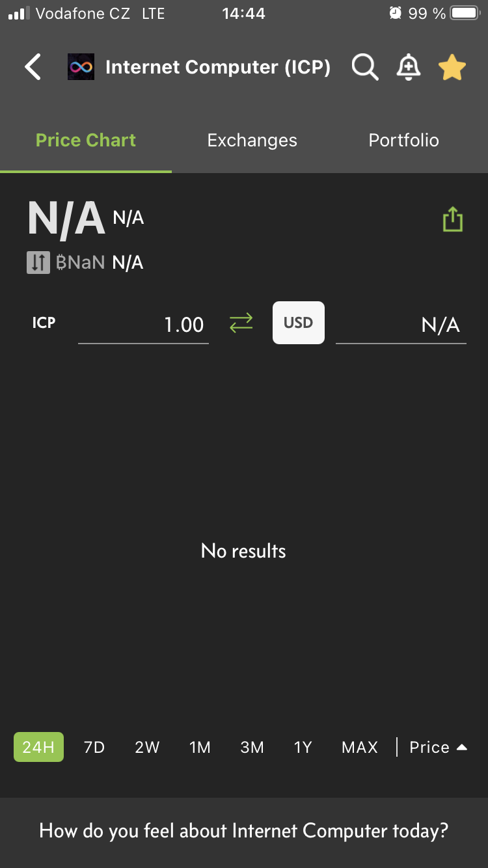Tap the Internet Computer coin logo
This screenshot has width=488, height=868.
pos(81,67)
